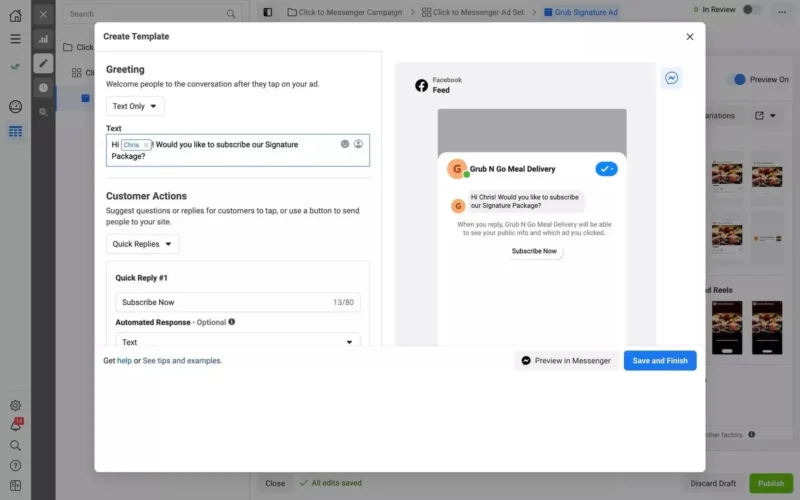The width and height of the screenshot is (800, 500).
Task: Open the settings gear icon
Action: point(15,406)
